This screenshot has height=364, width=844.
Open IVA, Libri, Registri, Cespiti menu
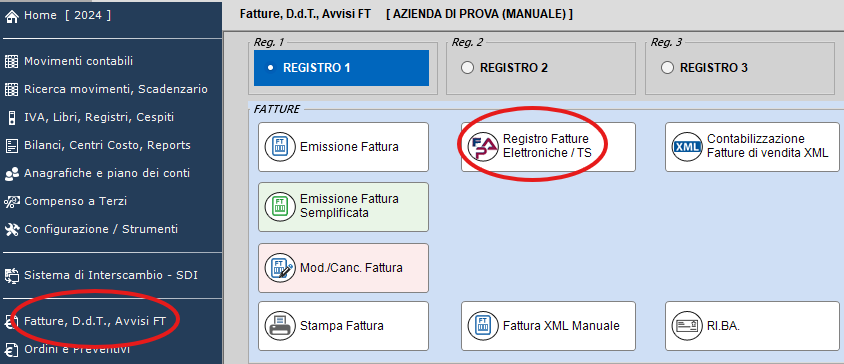pos(99,117)
